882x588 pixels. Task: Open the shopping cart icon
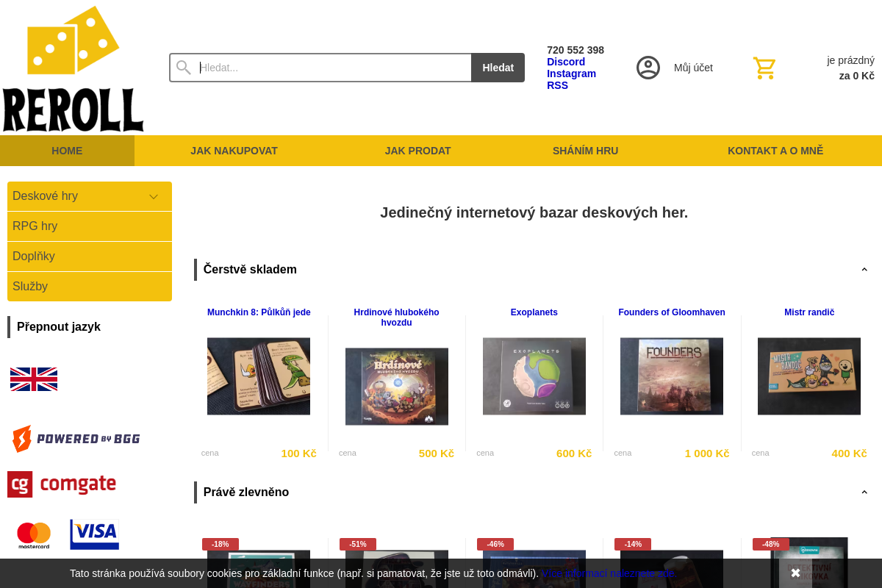pyautogui.click(x=764, y=68)
